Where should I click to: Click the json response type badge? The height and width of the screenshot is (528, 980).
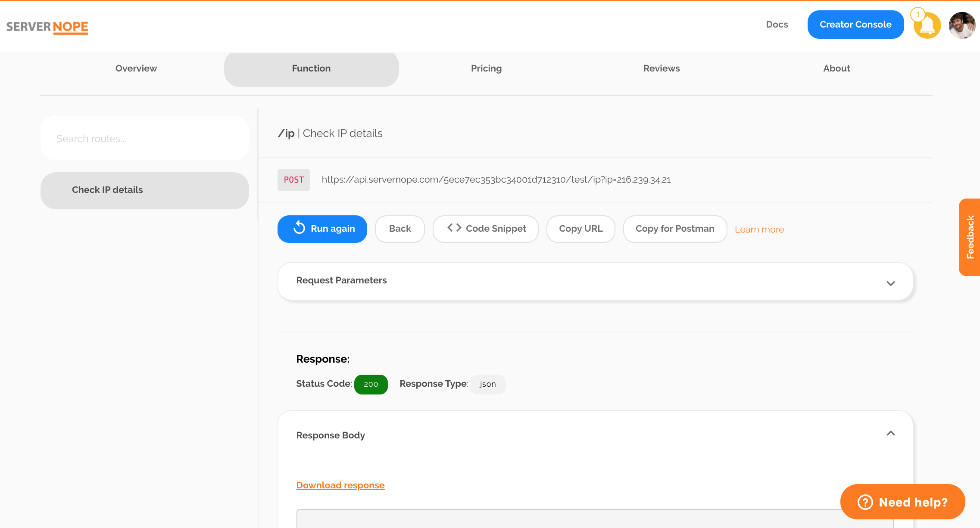(x=488, y=384)
